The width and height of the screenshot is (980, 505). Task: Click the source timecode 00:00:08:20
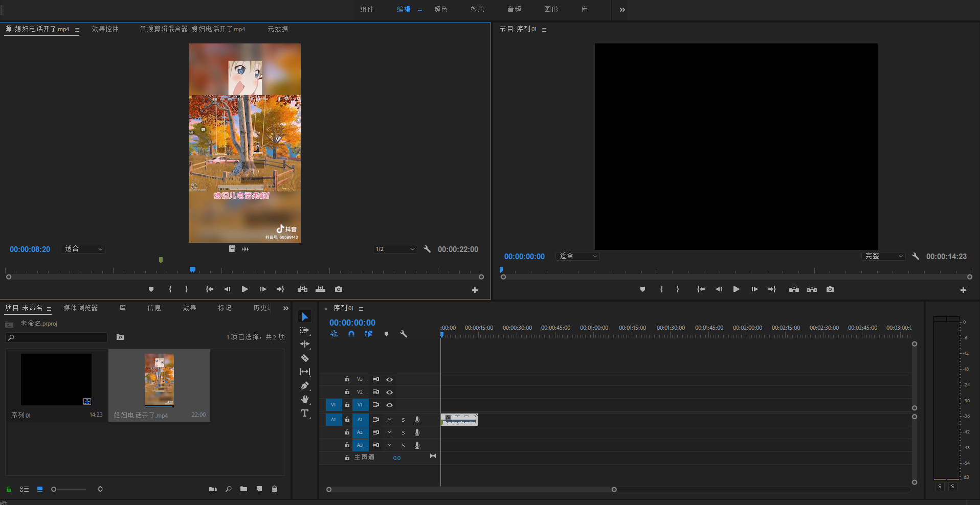click(30, 249)
